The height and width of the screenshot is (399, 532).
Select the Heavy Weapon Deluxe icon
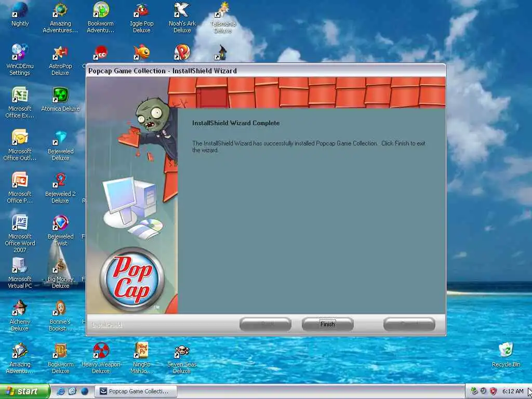(x=101, y=358)
